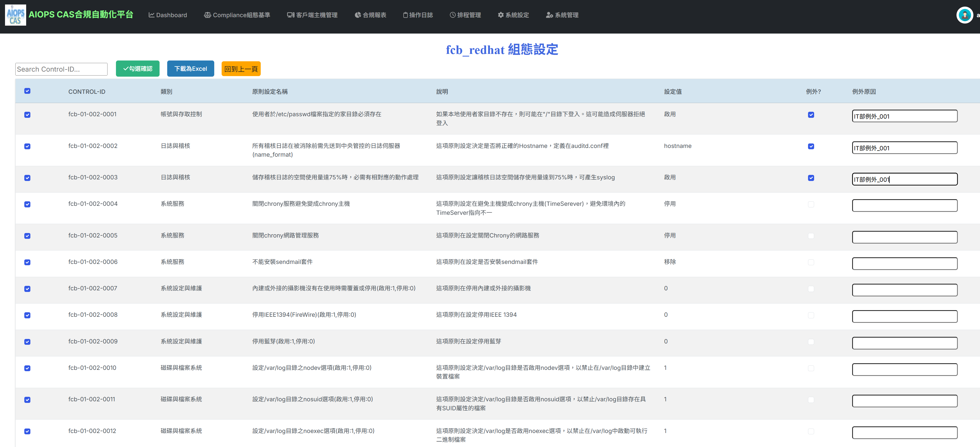Click the user avatar in top right
This screenshot has height=447, width=980.
[964, 15]
